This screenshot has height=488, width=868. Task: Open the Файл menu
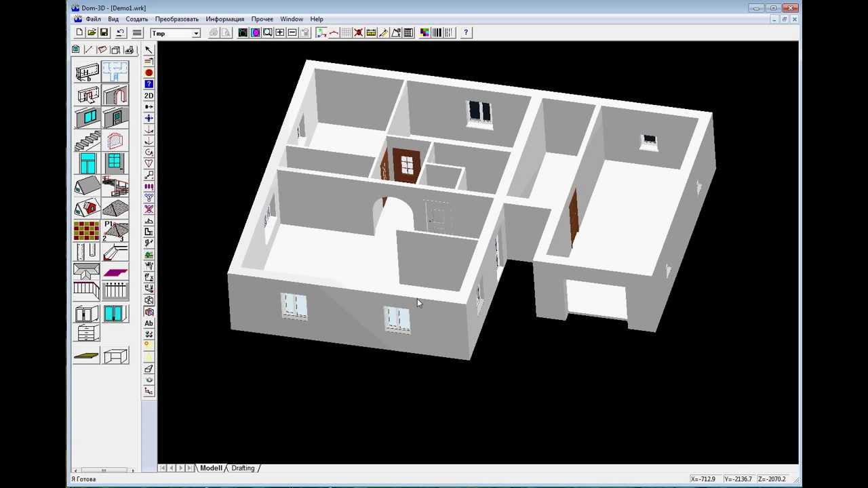coord(93,19)
